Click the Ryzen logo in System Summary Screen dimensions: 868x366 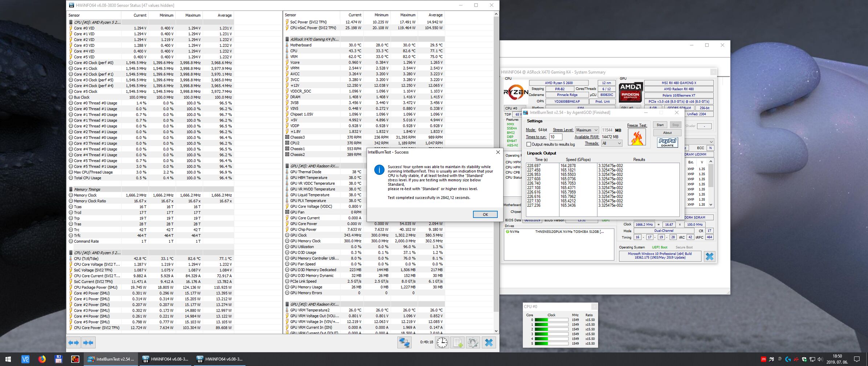[x=515, y=92]
